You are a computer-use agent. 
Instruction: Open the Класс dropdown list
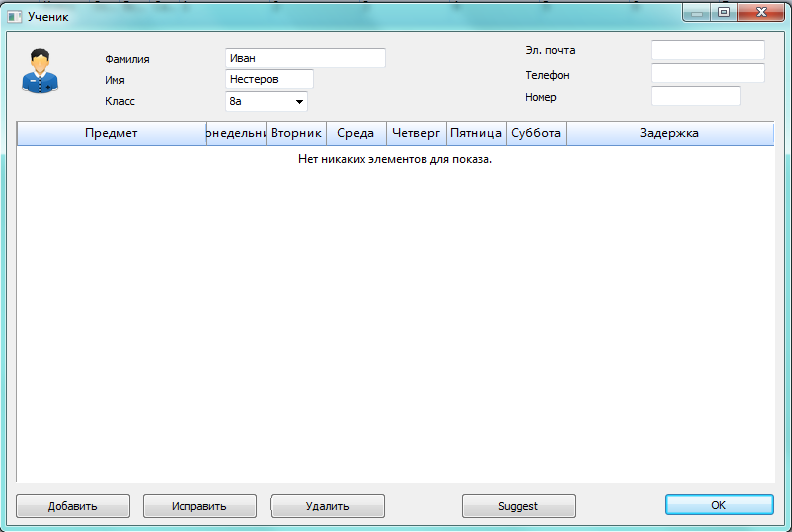click(x=298, y=101)
